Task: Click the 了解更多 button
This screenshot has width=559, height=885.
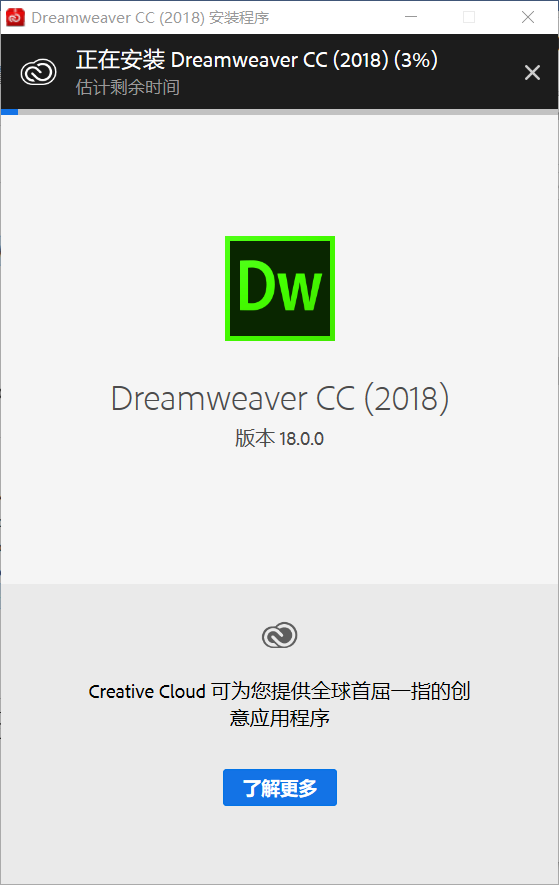Action: (280, 787)
